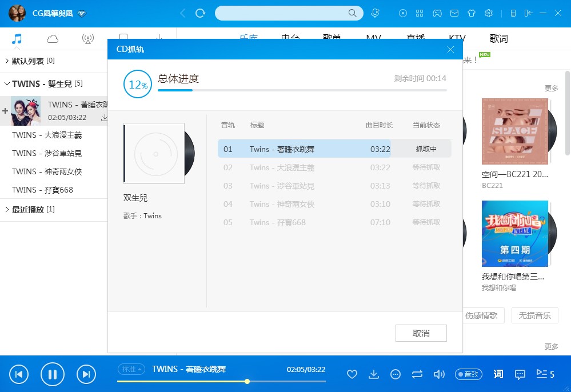Click the CD album cover in dialog
This screenshot has width=571, height=392.
tap(154, 153)
